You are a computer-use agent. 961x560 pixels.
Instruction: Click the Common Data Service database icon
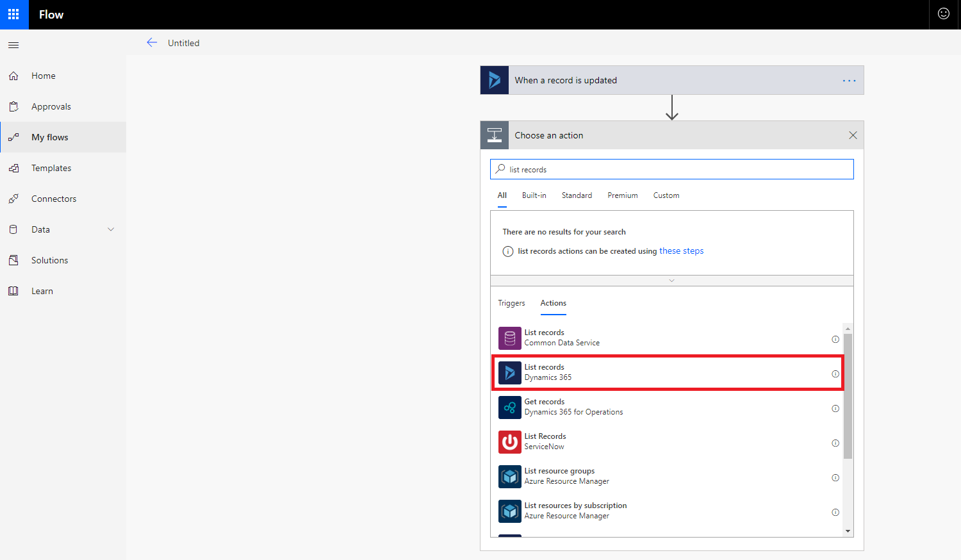click(510, 338)
